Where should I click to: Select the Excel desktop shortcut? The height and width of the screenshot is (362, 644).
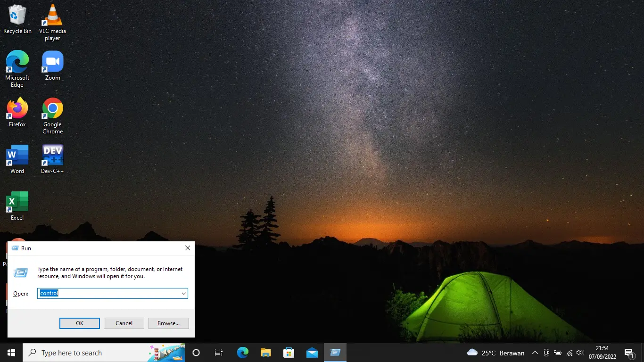(x=17, y=206)
